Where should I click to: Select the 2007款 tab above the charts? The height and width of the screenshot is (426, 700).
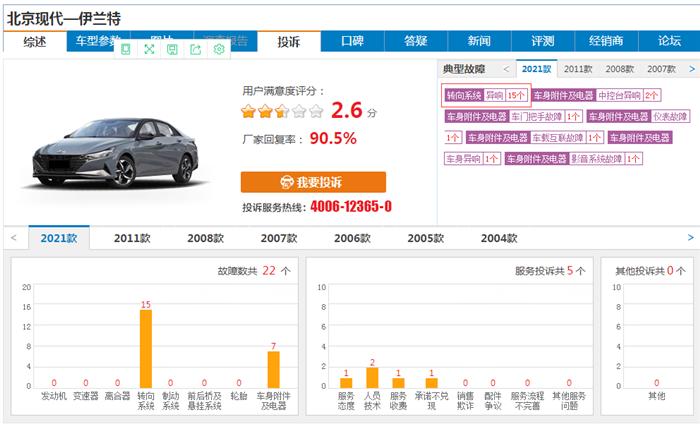tap(279, 238)
